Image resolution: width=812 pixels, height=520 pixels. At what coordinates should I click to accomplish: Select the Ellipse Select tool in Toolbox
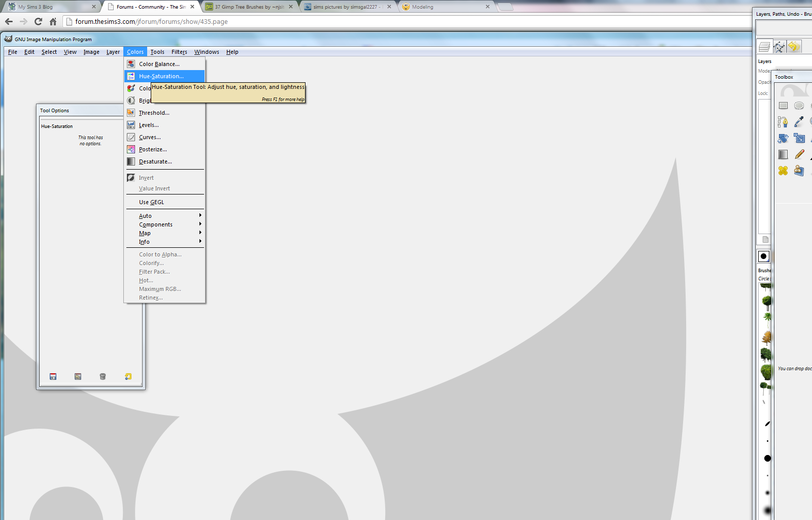pos(799,106)
